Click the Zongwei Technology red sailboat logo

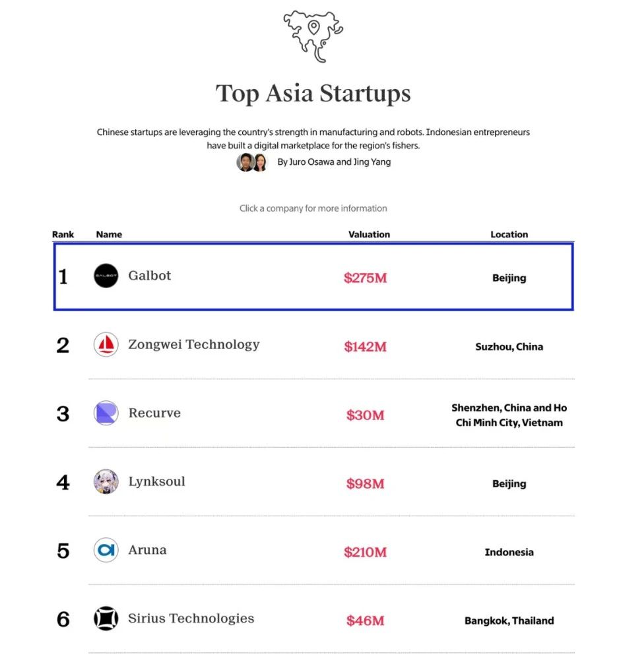pyautogui.click(x=106, y=344)
